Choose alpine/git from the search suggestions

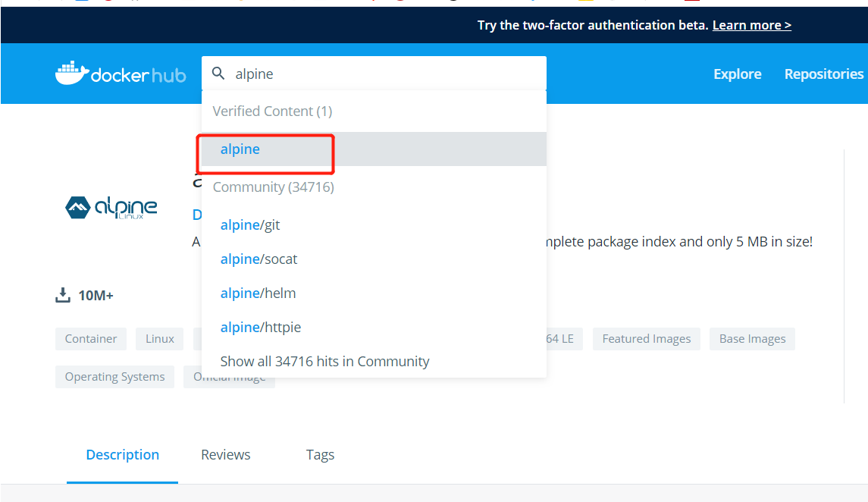tap(250, 225)
